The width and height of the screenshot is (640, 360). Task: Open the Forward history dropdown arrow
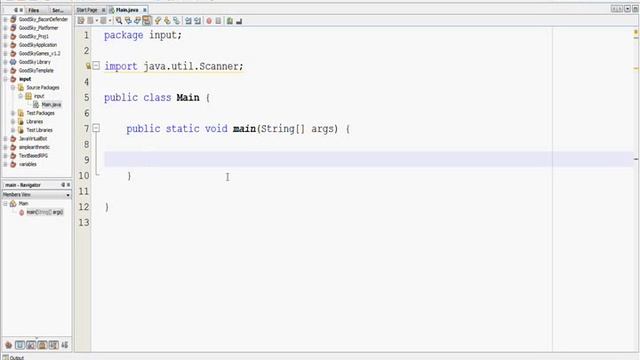(x=110, y=21)
